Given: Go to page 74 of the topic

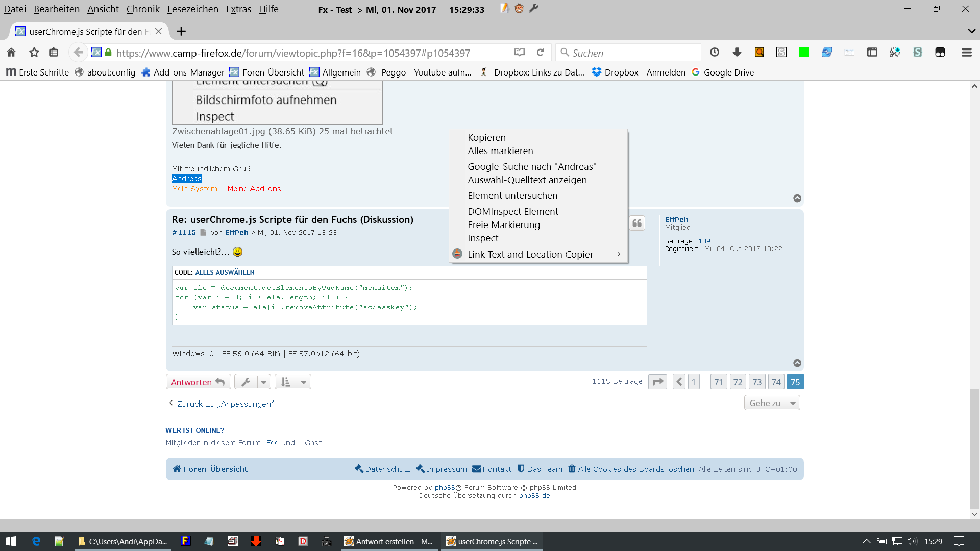Looking at the screenshot, I should (x=776, y=382).
